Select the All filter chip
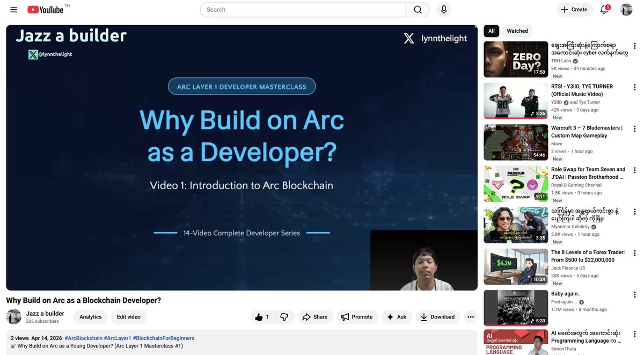644x355 pixels. pos(492,31)
